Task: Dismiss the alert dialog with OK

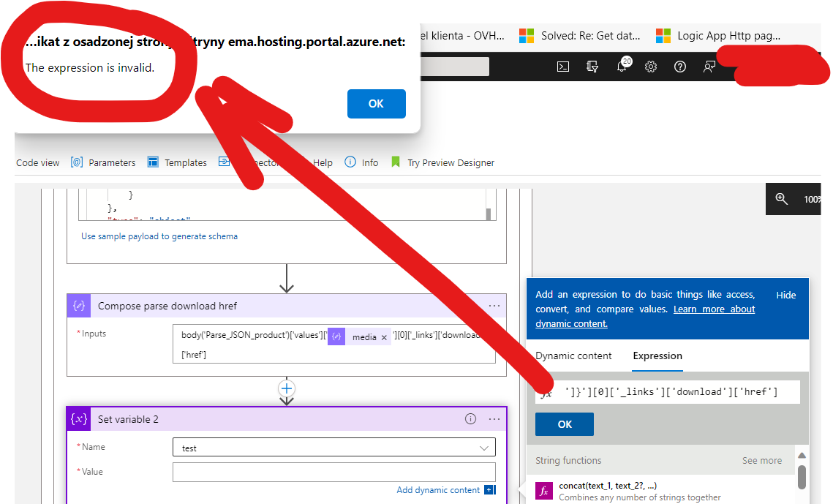Action: click(x=376, y=104)
